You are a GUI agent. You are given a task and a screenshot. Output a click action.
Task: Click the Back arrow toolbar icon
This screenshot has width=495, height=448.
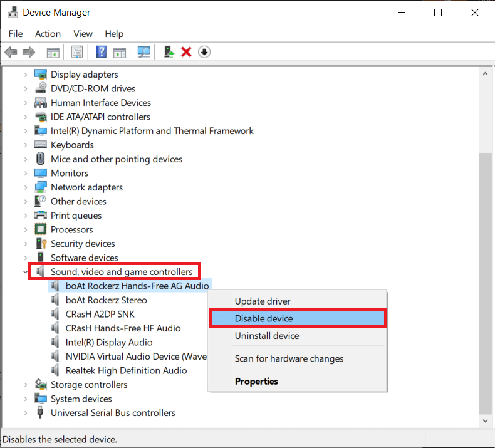11,52
